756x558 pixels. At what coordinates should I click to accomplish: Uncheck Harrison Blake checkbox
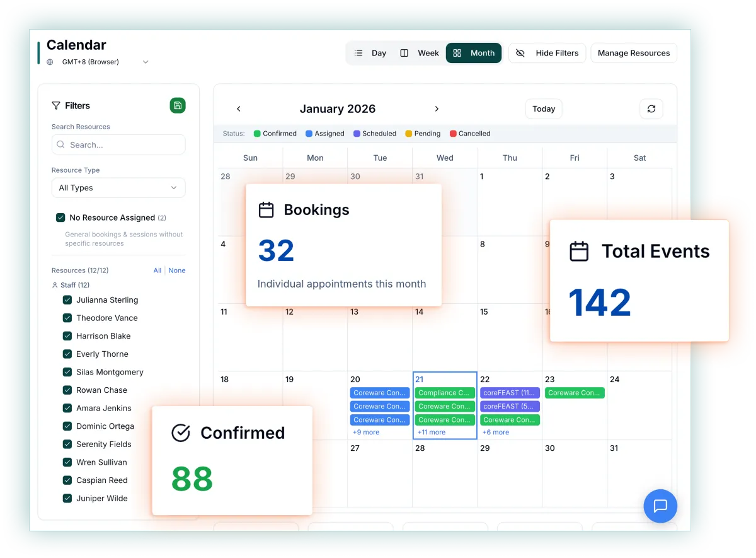(x=67, y=336)
